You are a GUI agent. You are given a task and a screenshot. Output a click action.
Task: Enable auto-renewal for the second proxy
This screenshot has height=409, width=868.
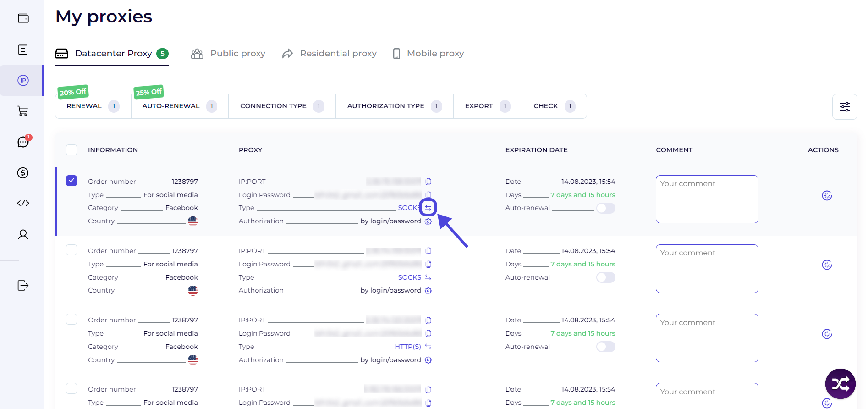[x=605, y=277]
